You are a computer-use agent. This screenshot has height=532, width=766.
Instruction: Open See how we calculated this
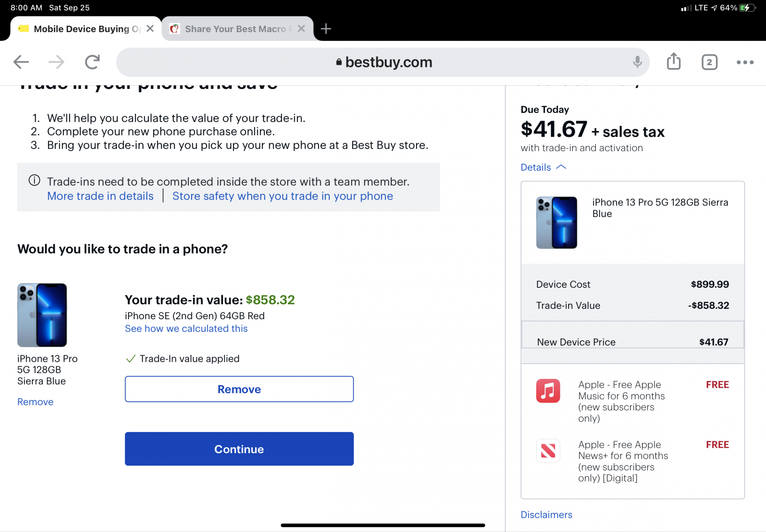tap(186, 328)
